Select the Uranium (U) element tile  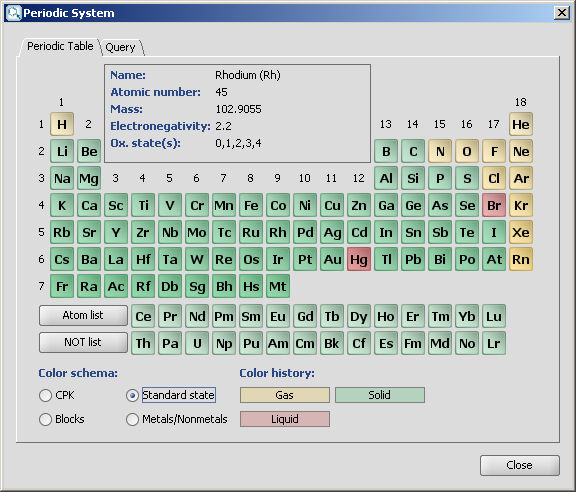click(197, 343)
